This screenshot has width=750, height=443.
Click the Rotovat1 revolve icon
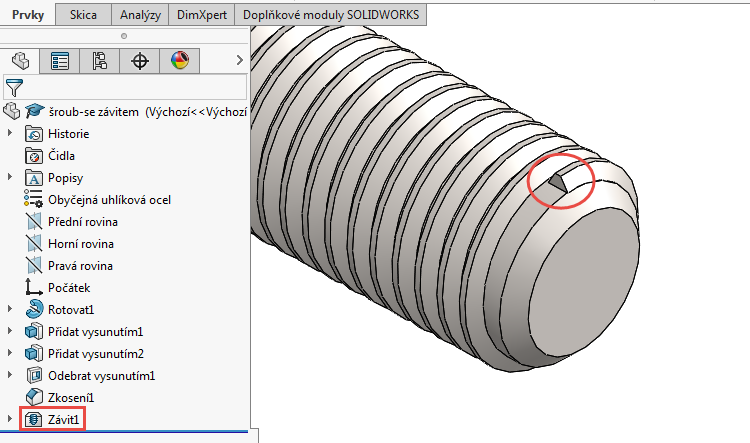pyautogui.click(x=33, y=309)
